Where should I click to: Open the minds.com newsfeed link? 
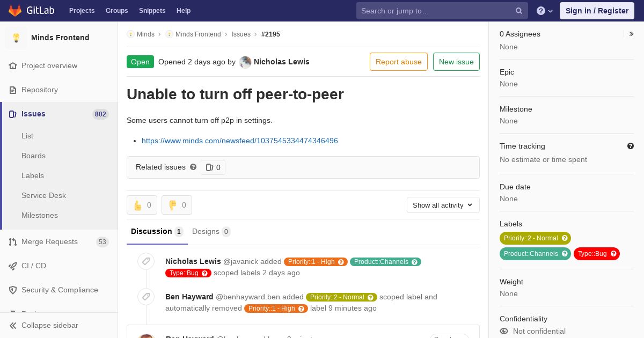click(x=240, y=141)
